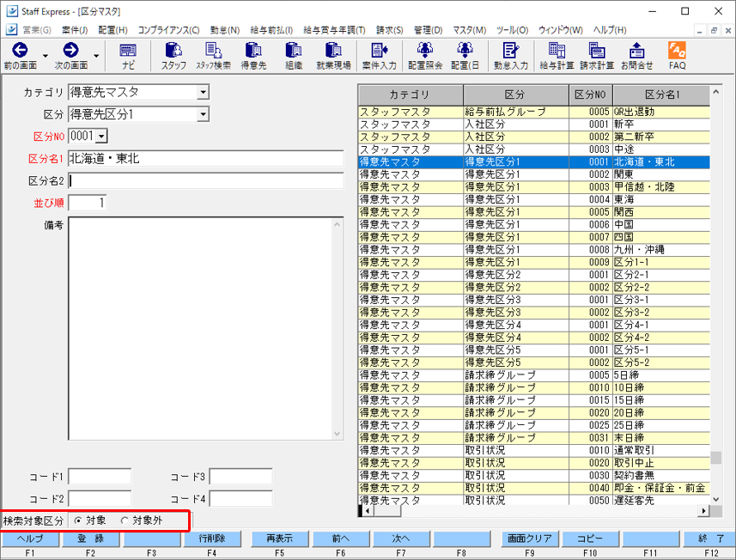This screenshot has width=736, height=560.
Task: Go forward with 次の画面 arrow icon
Action: pyautogui.click(x=71, y=50)
